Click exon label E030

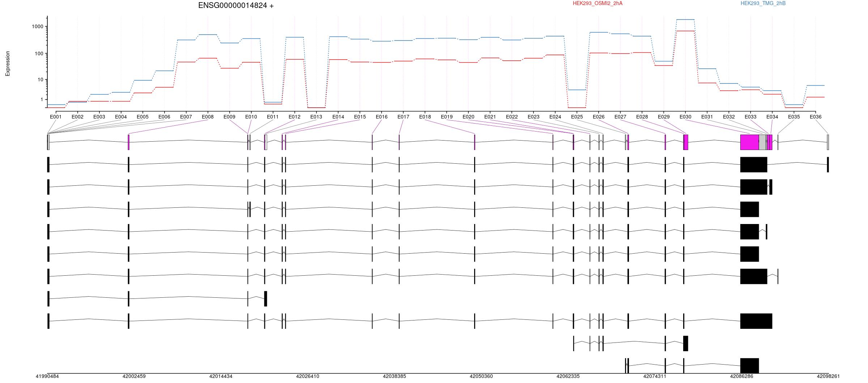coord(685,117)
